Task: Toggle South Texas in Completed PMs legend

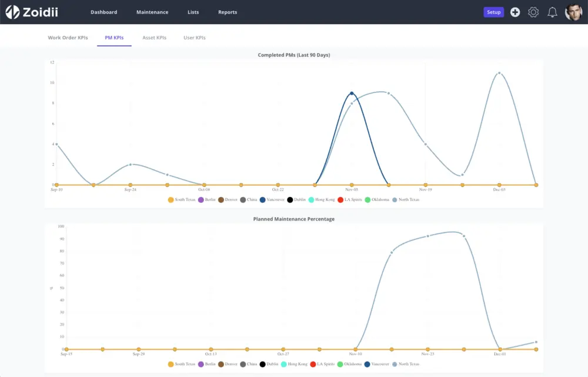Action: pyautogui.click(x=182, y=199)
